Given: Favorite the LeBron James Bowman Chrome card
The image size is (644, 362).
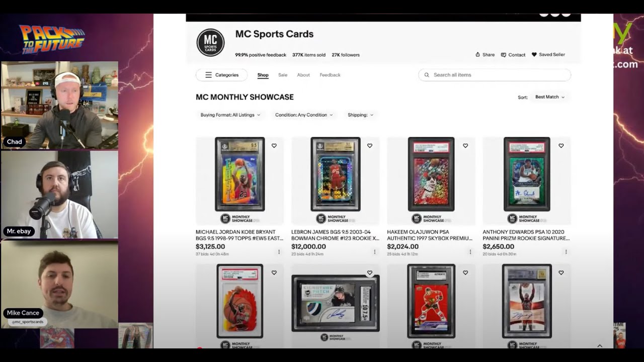Looking at the screenshot, I should pos(370,146).
